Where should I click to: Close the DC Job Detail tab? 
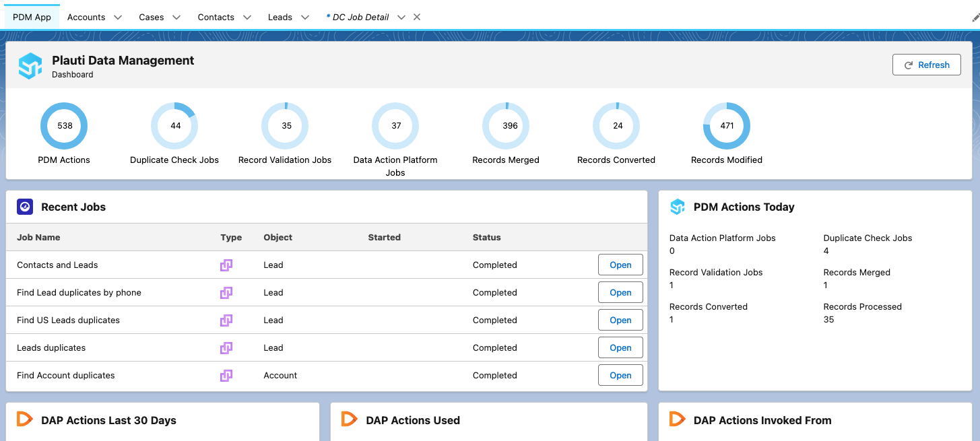pyautogui.click(x=417, y=18)
